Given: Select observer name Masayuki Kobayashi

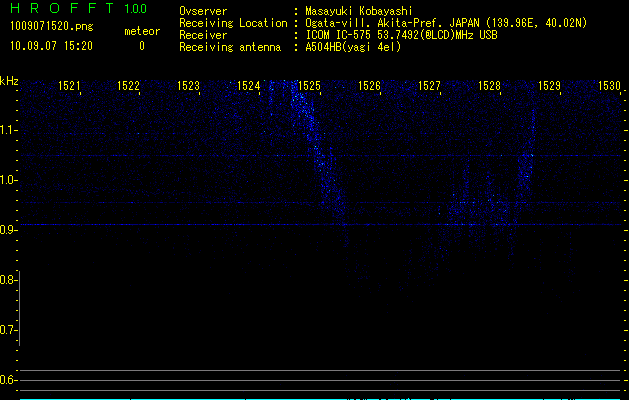Looking at the screenshot, I should 359,11.
